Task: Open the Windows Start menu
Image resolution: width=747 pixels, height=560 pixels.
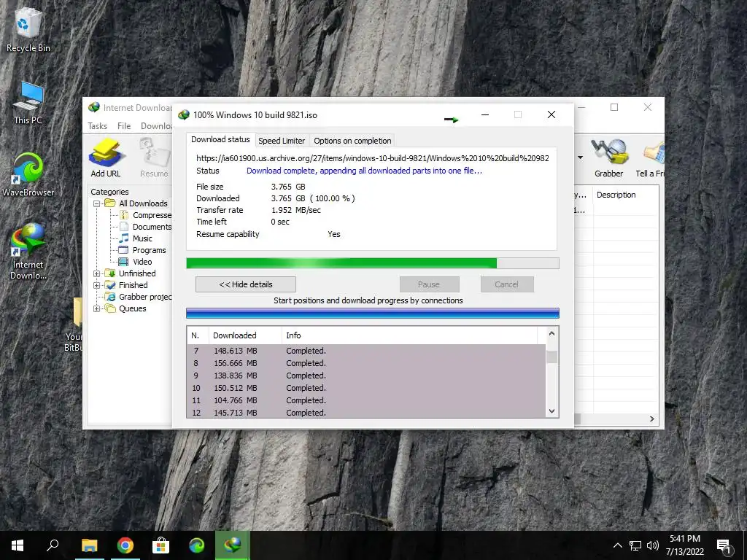Action: click(18, 545)
